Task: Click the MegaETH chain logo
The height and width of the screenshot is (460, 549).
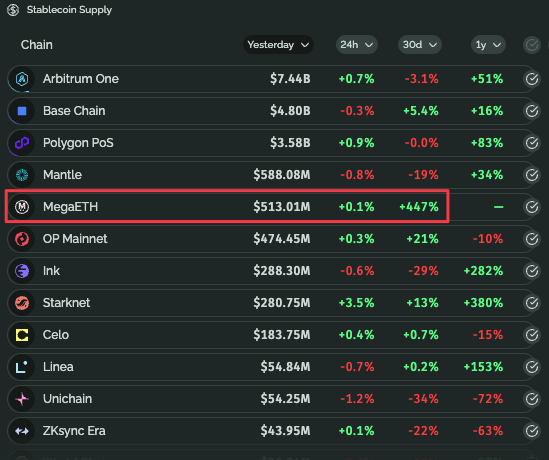Action: tap(22, 207)
